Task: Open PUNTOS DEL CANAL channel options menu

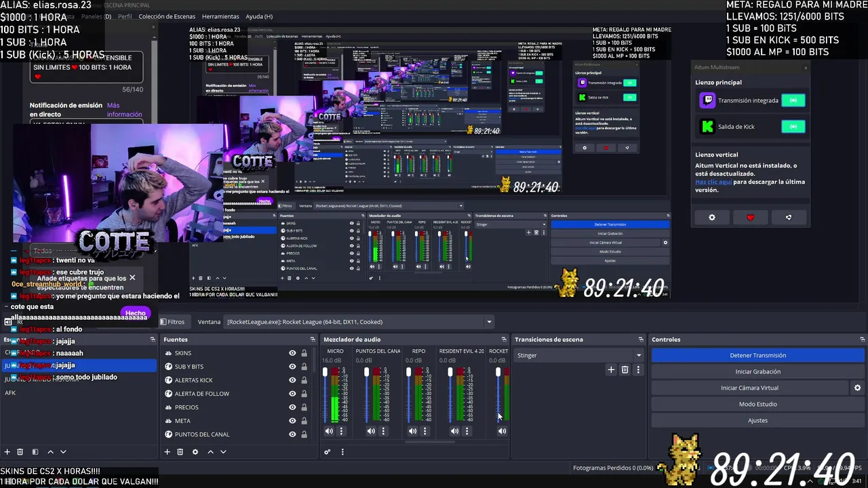Action: coord(383,431)
